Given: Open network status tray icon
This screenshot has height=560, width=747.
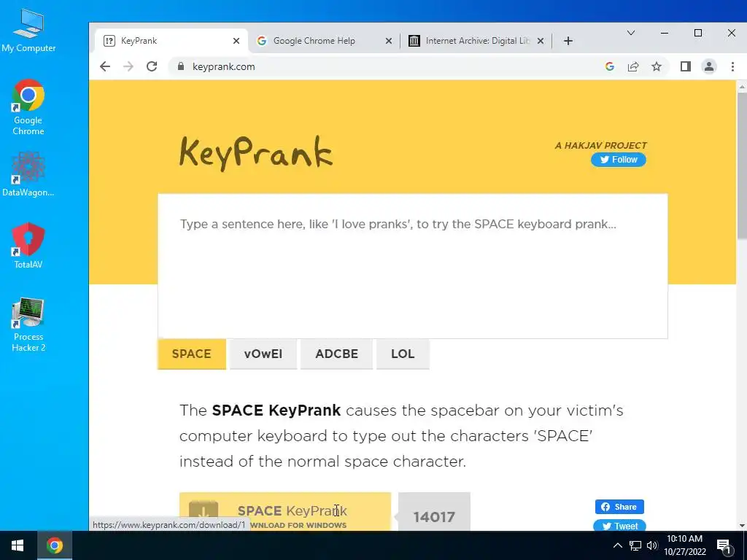Looking at the screenshot, I should (x=635, y=545).
